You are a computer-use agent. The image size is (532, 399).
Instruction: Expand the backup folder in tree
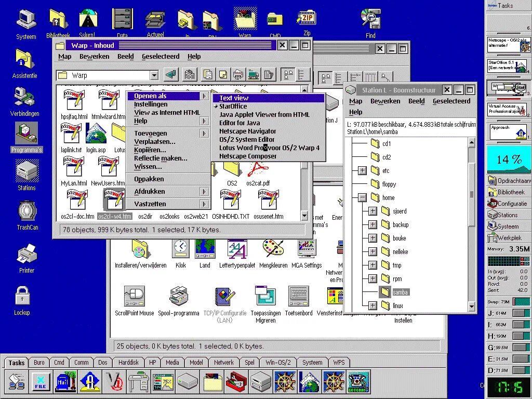[373, 224]
